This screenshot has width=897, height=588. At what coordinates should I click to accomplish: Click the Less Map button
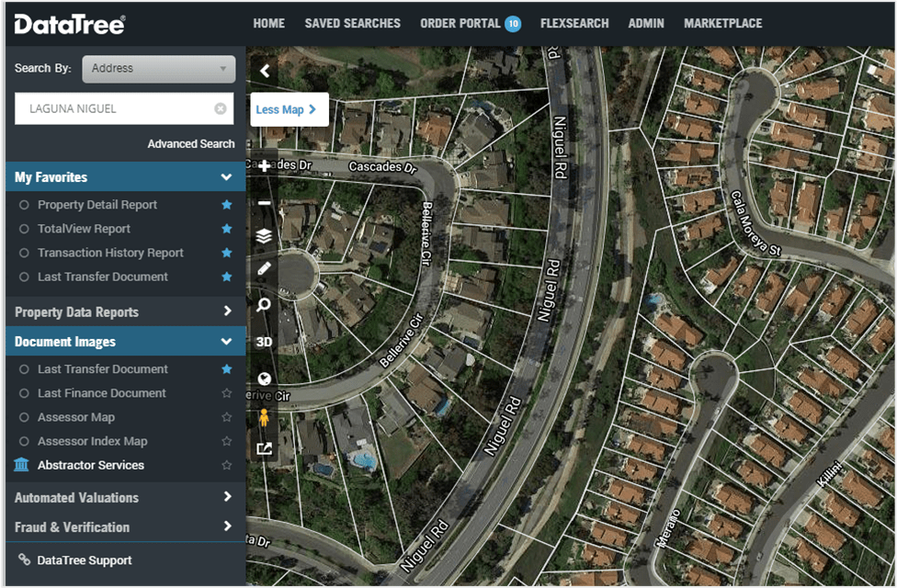289,108
